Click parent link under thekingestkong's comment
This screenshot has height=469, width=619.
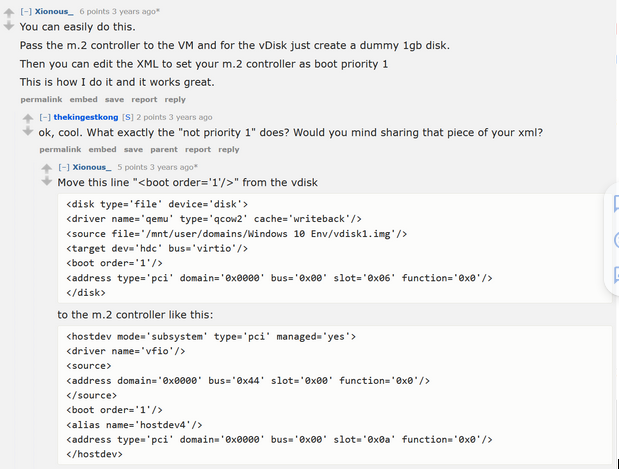pyautogui.click(x=164, y=150)
